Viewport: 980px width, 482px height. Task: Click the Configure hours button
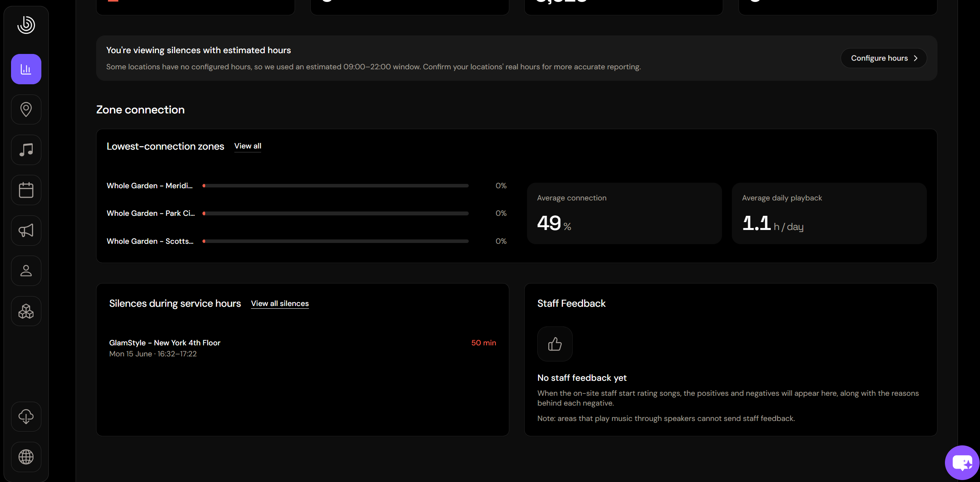(x=883, y=58)
